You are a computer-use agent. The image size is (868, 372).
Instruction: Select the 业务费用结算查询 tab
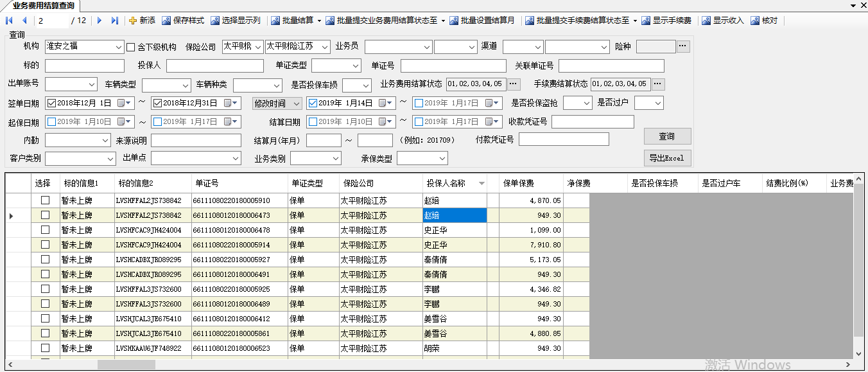tap(43, 6)
